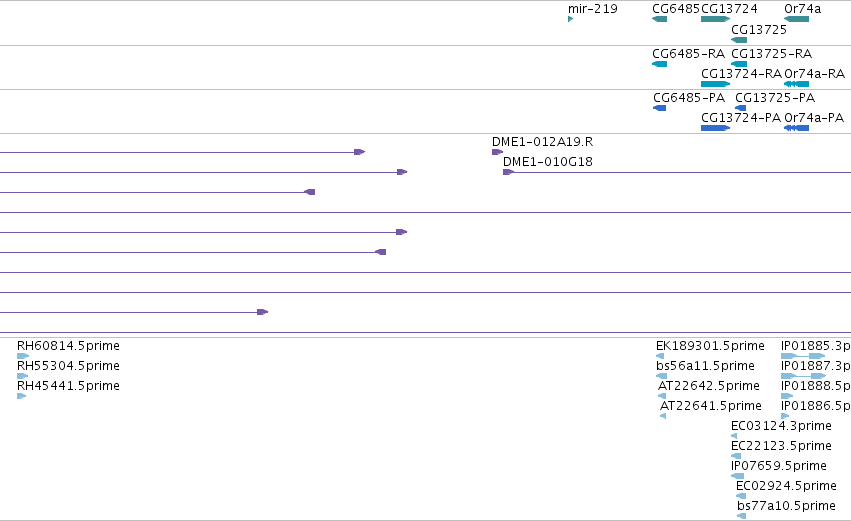Select the CG6485-PA protein label
This screenshot has width=851, height=521.
click(x=689, y=98)
